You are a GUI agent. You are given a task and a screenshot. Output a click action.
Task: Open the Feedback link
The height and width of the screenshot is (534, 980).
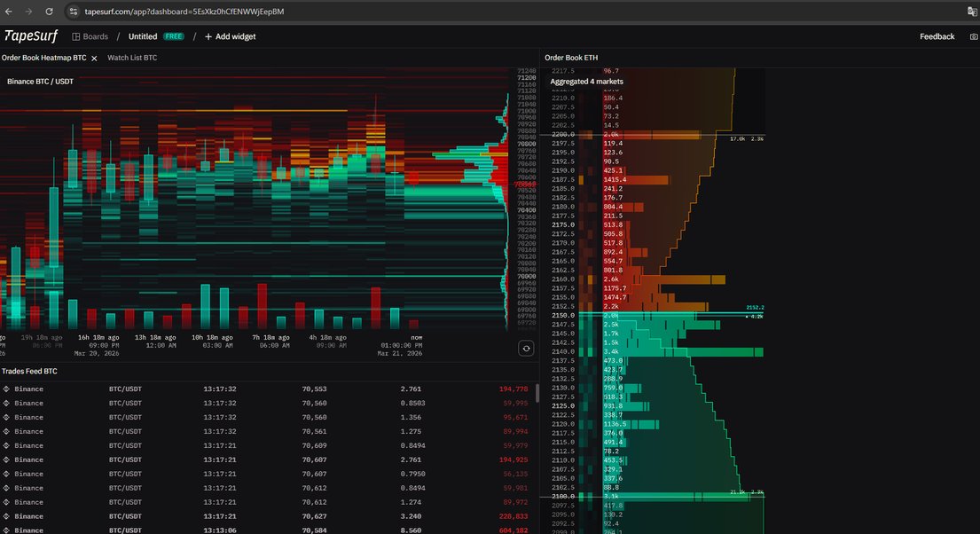(937, 36)
